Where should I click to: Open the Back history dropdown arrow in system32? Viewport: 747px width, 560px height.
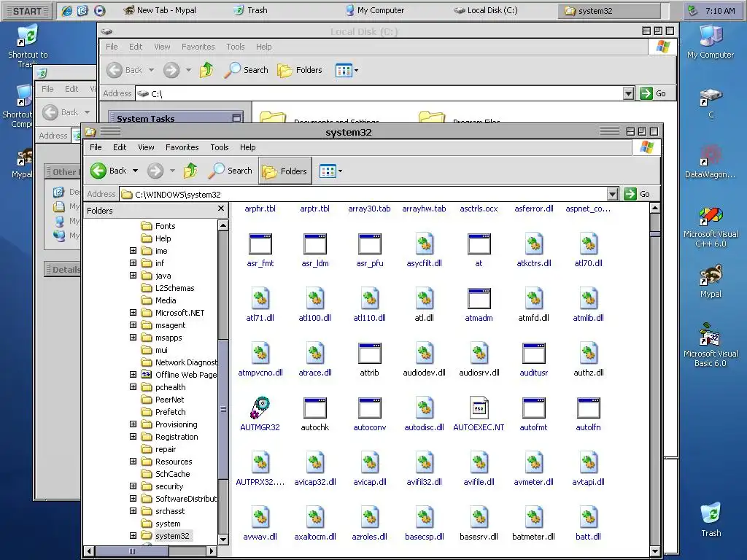[135, 171]
